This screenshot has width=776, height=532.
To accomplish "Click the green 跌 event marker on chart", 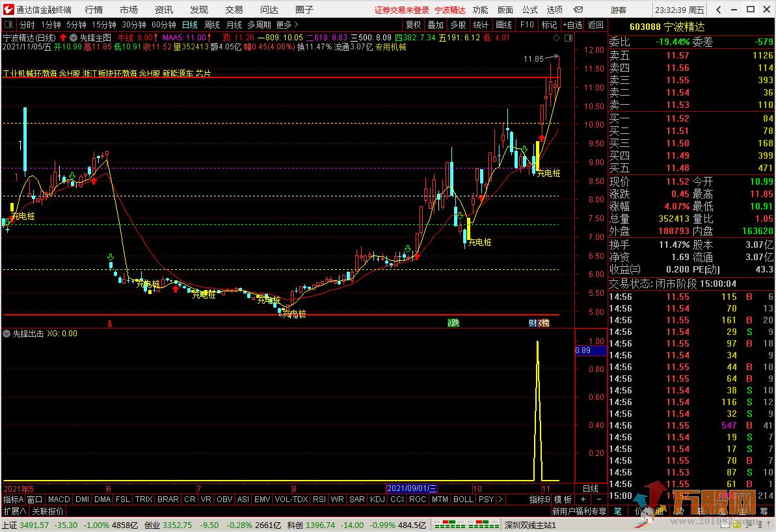I will pyautogui.click(x=453, y=323).
